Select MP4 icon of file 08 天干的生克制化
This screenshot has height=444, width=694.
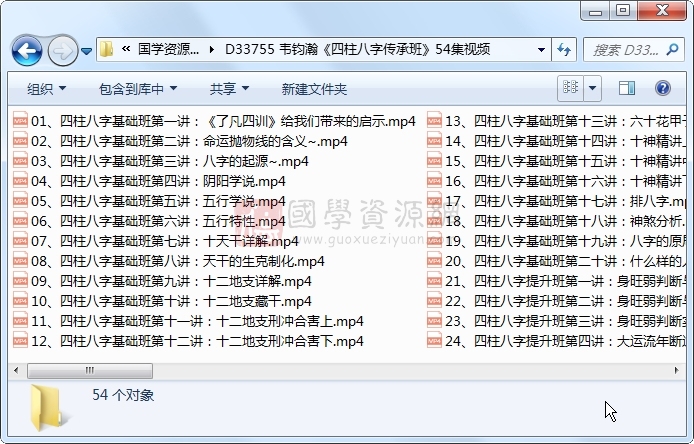(20, 261)
